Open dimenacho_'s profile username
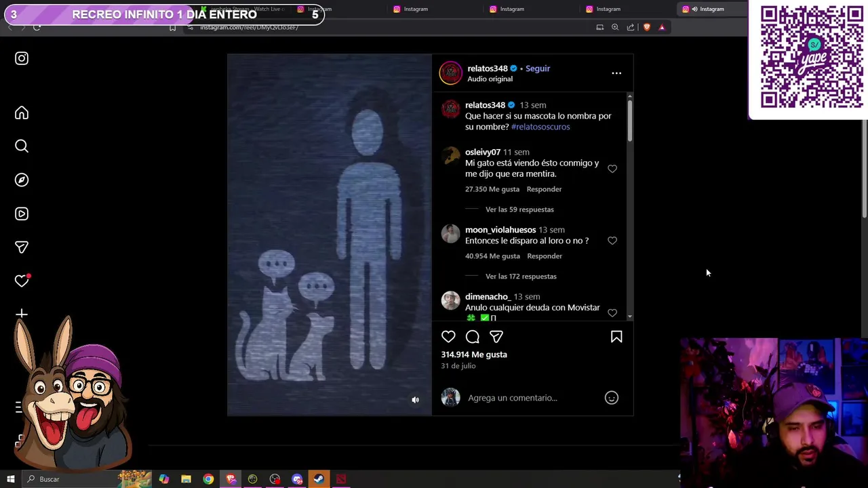 [488, 297]
